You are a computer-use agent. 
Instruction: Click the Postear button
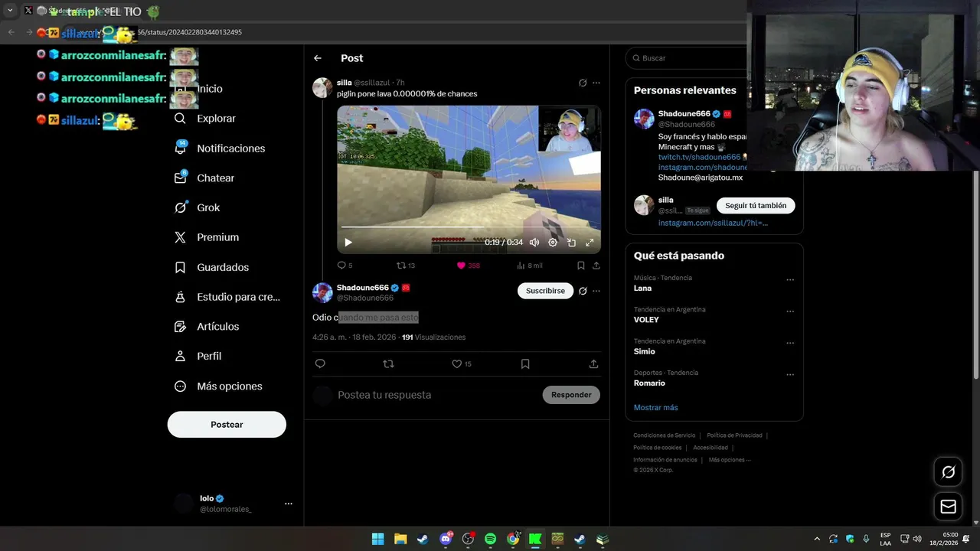(x=227, y=425)
